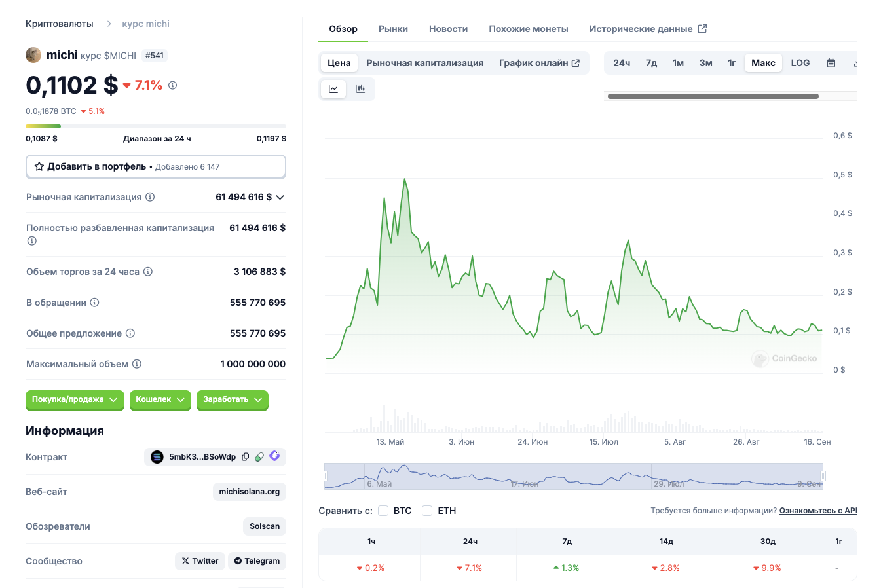Go to Криптовалюты breadcrumb
The image size is (881, 588).
(x=60, y=24)
